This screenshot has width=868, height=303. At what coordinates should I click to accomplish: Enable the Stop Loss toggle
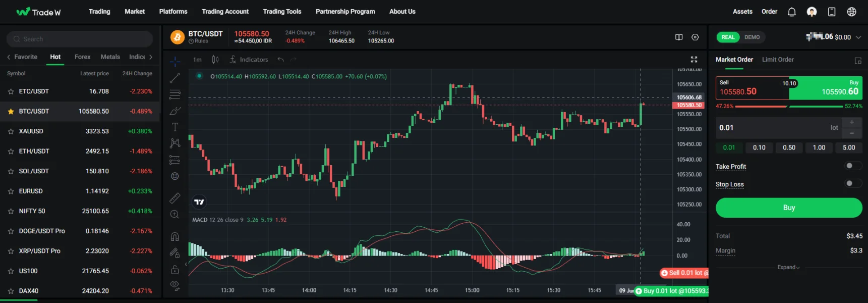[852, 183]
